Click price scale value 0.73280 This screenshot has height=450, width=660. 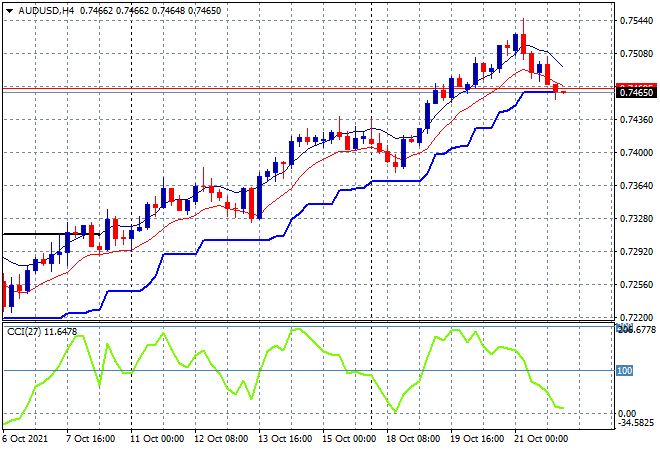coord(636,218)
